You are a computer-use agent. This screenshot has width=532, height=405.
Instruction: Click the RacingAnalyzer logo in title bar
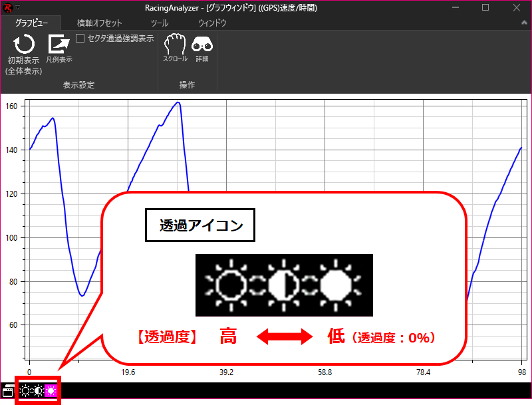coord(7,7)
